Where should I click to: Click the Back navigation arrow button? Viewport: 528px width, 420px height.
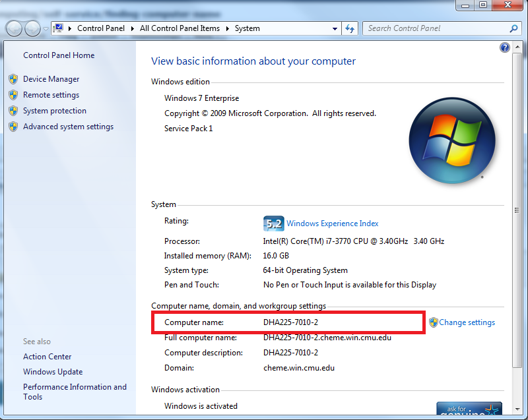coord(14,28)
